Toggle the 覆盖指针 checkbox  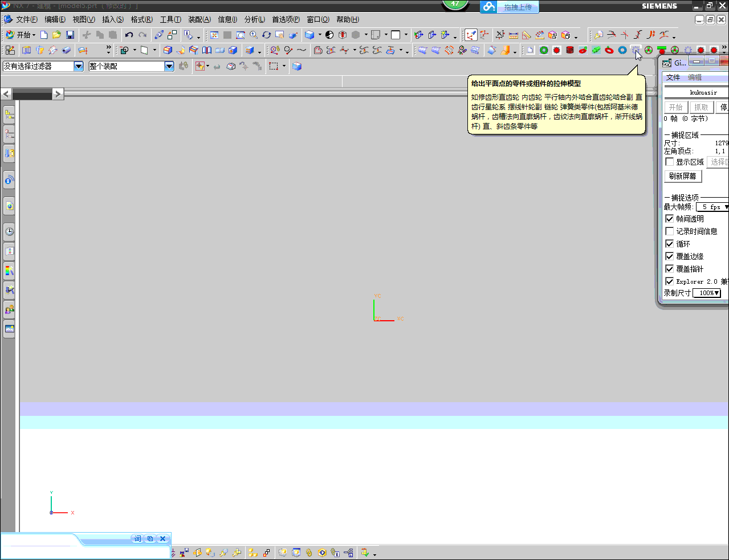click(x=670, y=269)
